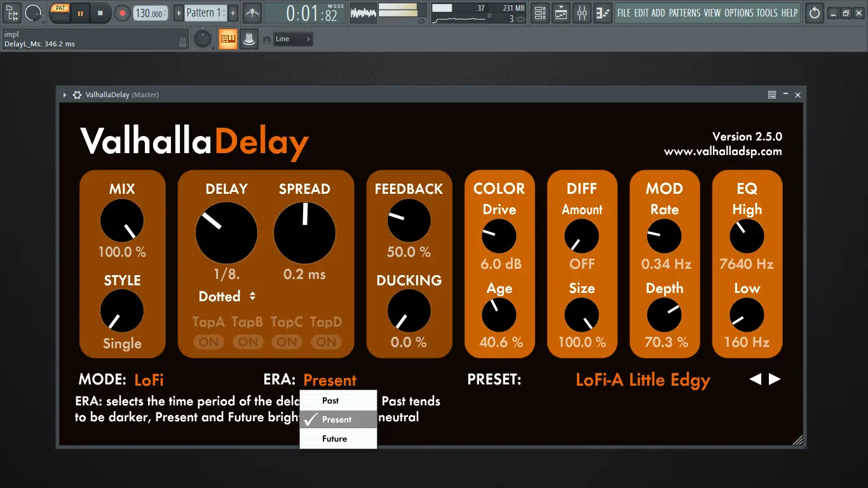Screen dimensions: 868x488
Task: Click the MIX knob
Action: point(122,220)
